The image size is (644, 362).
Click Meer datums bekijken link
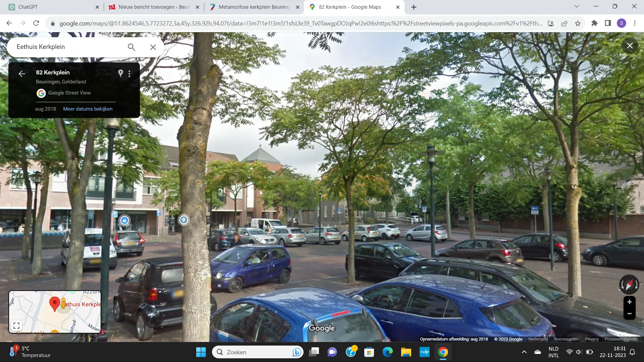[88, 109]
